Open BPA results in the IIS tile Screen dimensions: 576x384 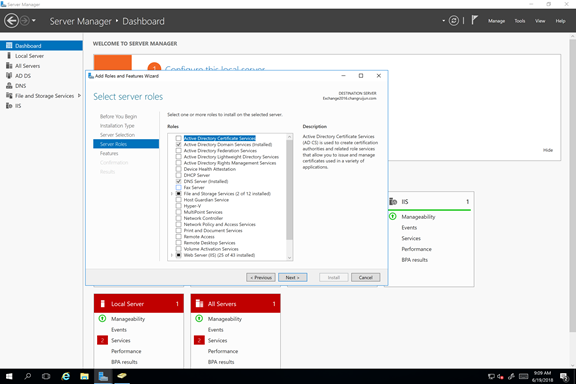pyautogui.click(x=414, y=260)
